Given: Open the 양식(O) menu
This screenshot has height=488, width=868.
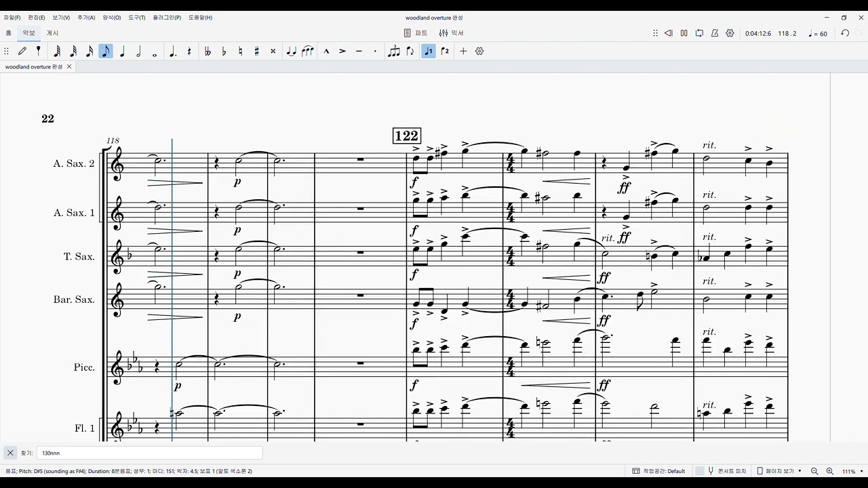Looking at the screenshot, I should (112, 18).
